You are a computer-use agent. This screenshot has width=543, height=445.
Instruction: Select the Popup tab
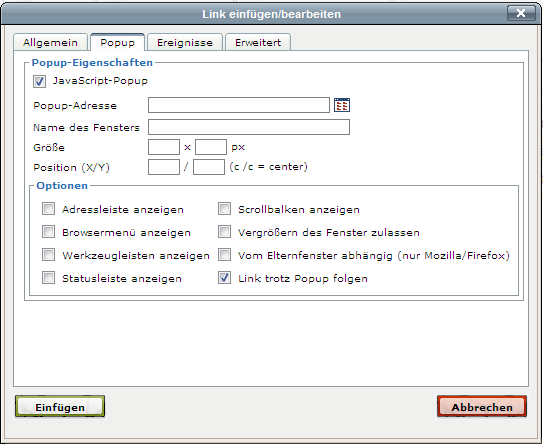point(117,42)
